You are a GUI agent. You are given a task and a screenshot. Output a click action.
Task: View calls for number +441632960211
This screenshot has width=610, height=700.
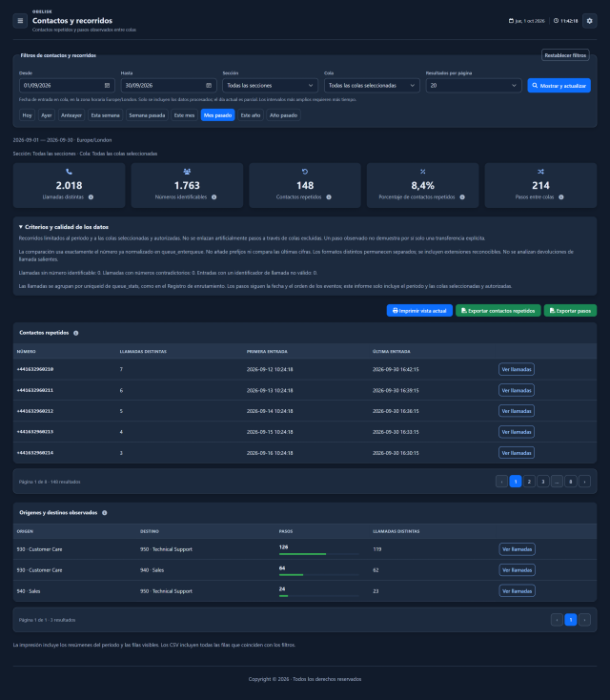(517, 390)
